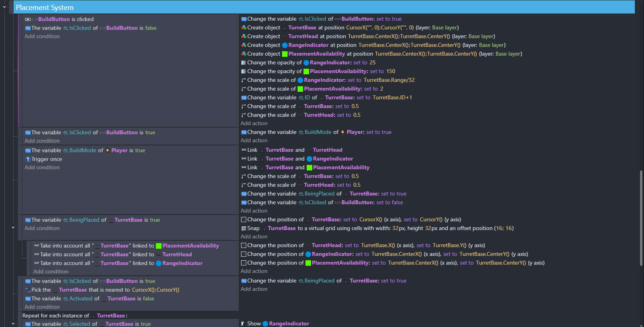The width and height of the screenshot is (644, 327).
Task: Click the link icon for TurretBase and TurretHead
Action: point(244,150)
